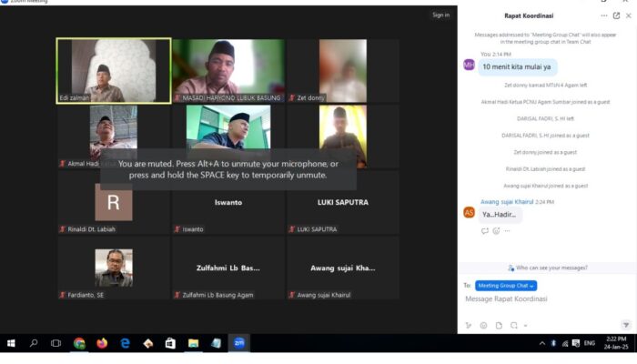Click the "DARISAL FADRI, S. HI joined as a guest" notice
This screenshot has height=364, width=637.
(x=546, y=136)
